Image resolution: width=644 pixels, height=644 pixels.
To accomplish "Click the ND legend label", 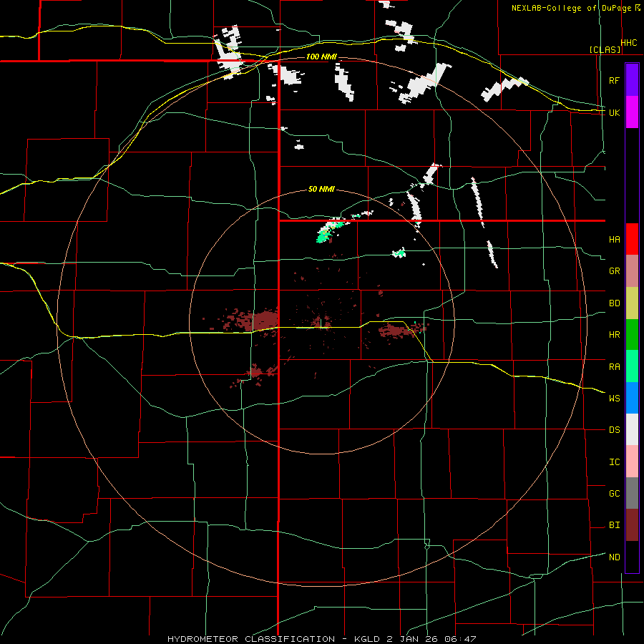I will click(x=614, y=557).
